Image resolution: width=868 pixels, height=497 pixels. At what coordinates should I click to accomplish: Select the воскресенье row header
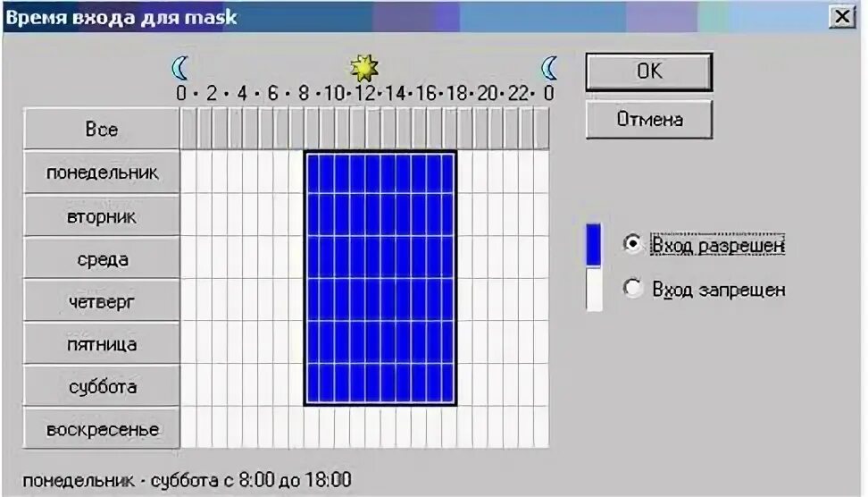tap(101, 428)
